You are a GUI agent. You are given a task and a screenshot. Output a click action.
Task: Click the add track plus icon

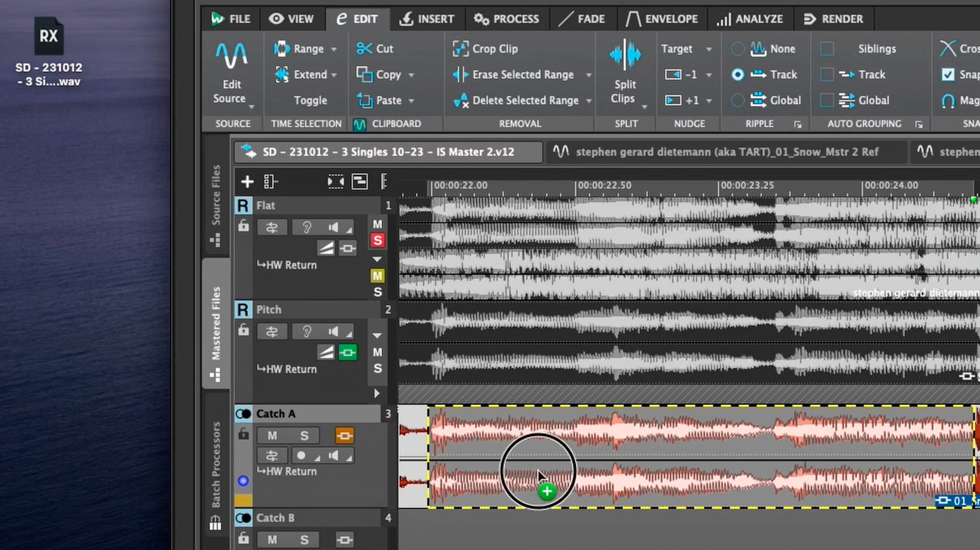tap(247, 182)
